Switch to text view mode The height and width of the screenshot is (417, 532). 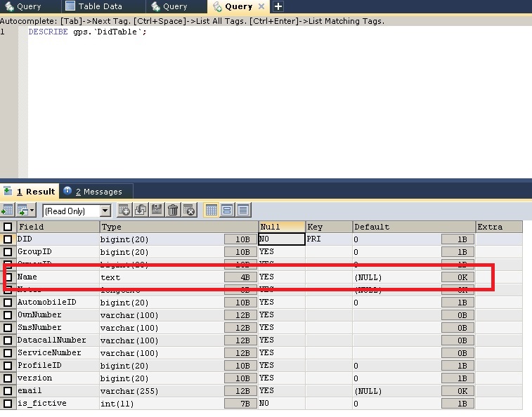pyautogui.click(x=243, y=211)
